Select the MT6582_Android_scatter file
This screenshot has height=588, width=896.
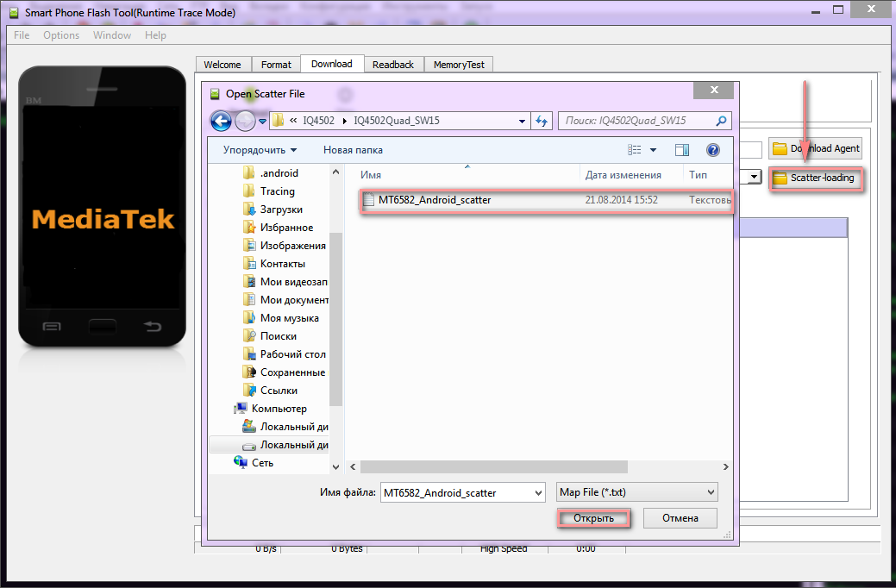click(435, 200)
